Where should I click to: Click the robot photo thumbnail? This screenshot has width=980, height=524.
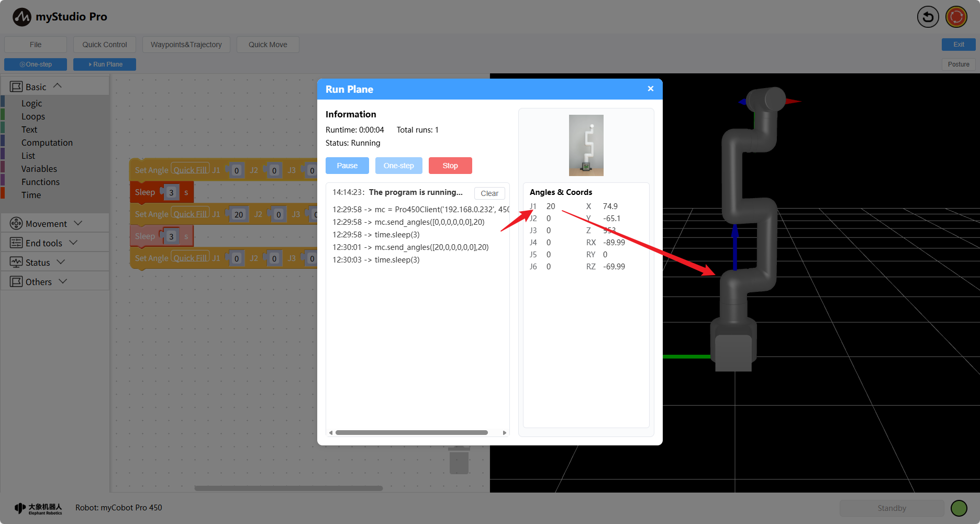click(x=586, y=145)
